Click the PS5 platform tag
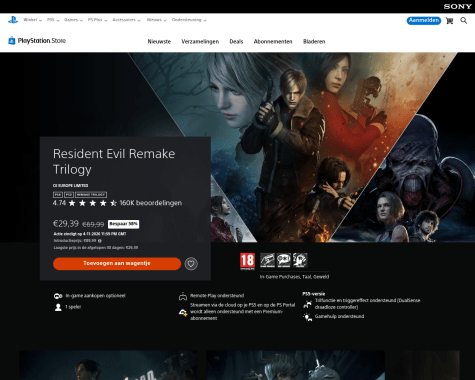This screenshot has width=475, height=380. 69,194
